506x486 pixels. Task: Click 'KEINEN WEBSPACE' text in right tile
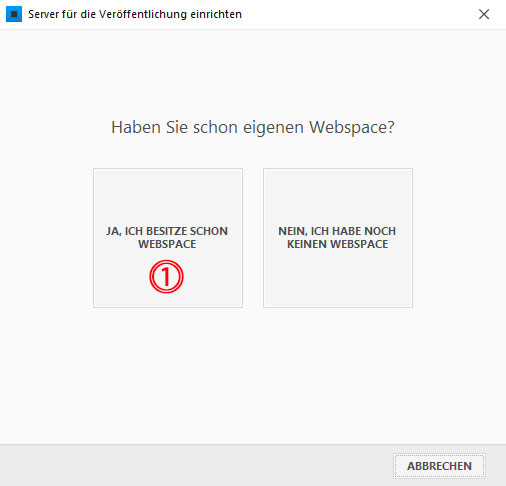click(338, 244)
